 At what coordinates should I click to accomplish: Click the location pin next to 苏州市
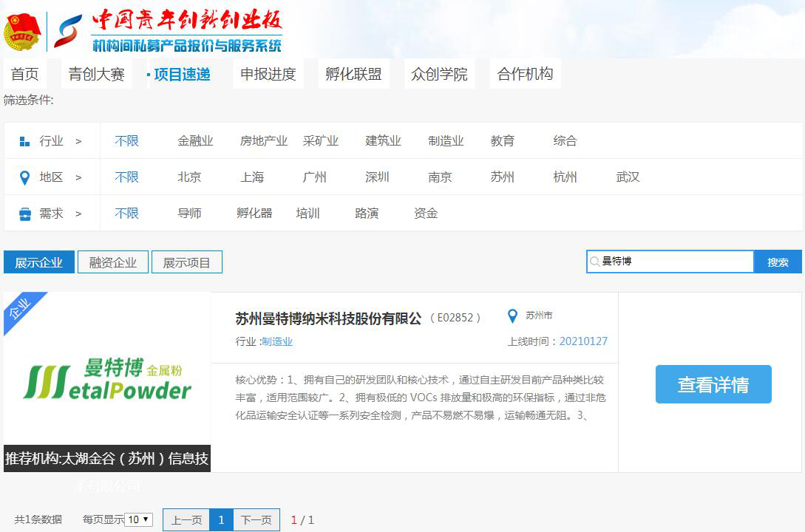click(514, 315)
